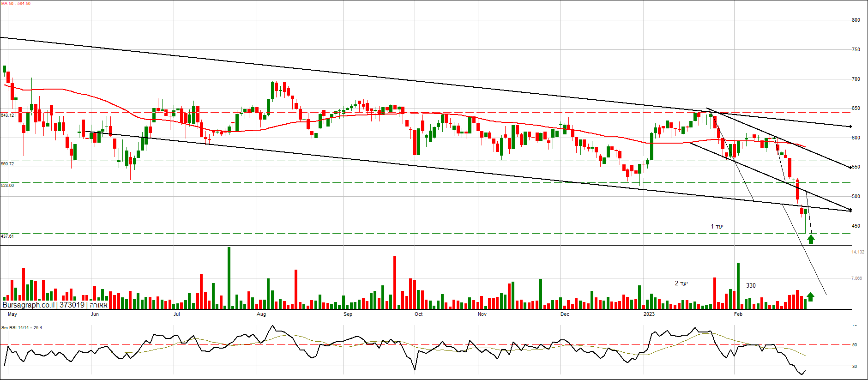Click the Sm.RSI 14/14 indicator label
Image resolution: width=868 pixels, height=380 pixels.
(x=22, y=328)
